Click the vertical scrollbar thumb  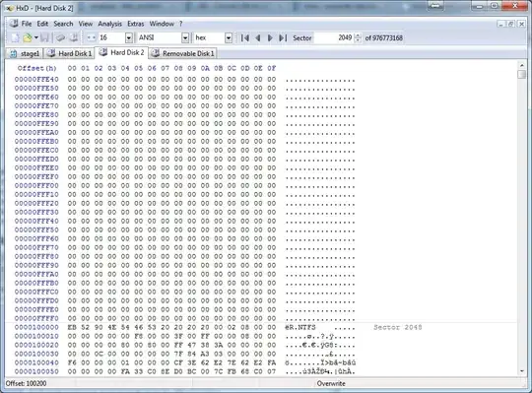(522, 74)
